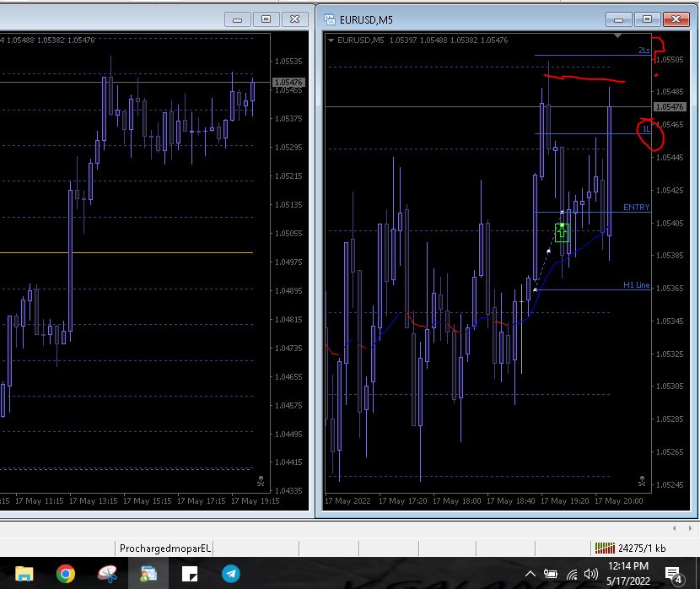The width and height of the screenshot is (700, 589).
Task: Click the 1.05476 price tag on M5 chart
Action: coord(670,106)
